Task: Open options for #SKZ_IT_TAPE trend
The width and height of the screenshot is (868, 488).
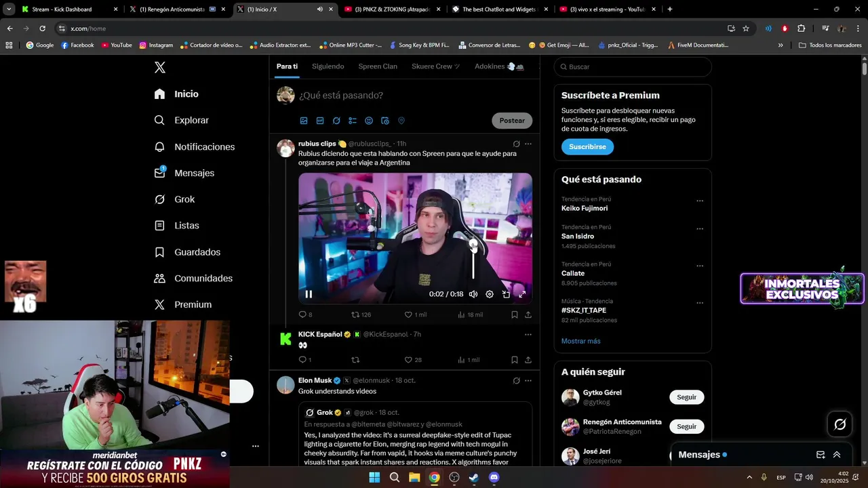Action: pyautogui.click(x=700, y=303)
